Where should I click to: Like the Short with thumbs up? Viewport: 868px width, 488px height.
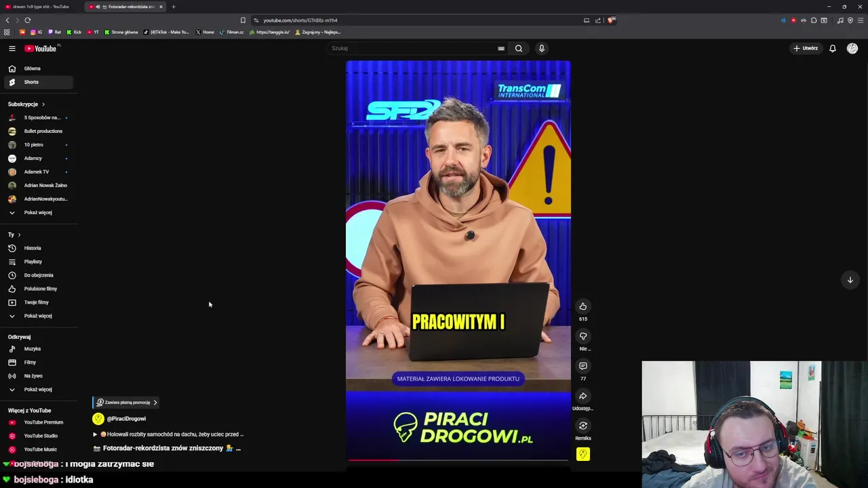(583, 306)
